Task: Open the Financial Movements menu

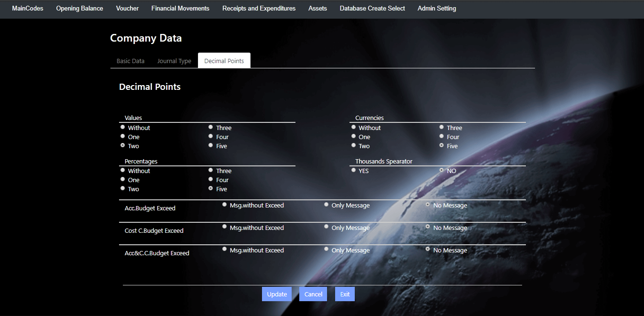Action: pos(180,8)
